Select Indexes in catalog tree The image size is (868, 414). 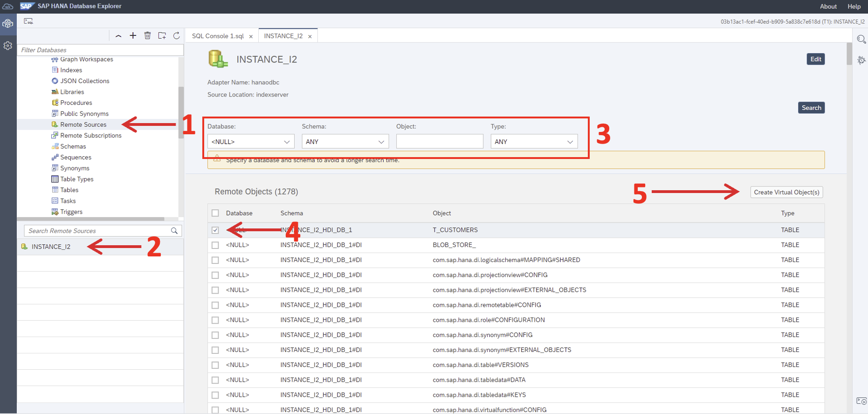pyautogui.click(x=71, y=70)
